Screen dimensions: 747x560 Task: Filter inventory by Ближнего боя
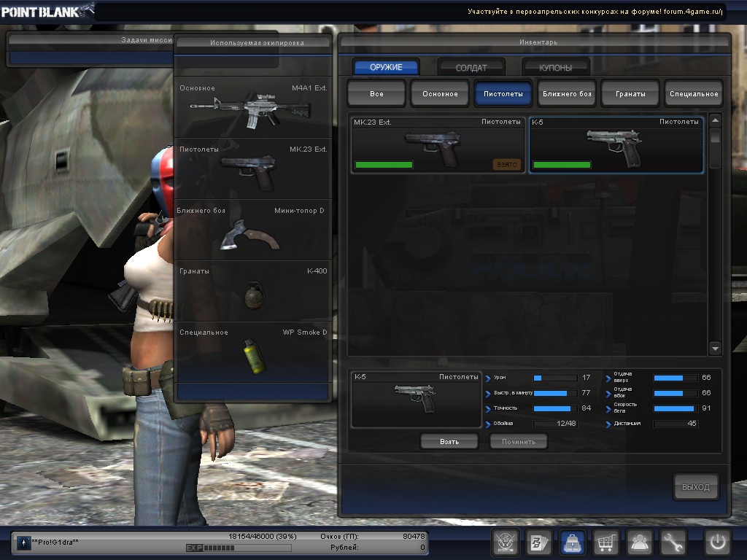pos(567,94)
